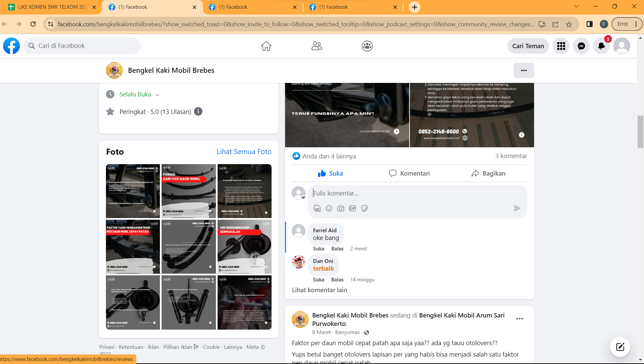Screen dimensions: 644x364
Task: Click the rating info icon next to Ulasan
Action: pyautogui.click(x=198, y=112)
